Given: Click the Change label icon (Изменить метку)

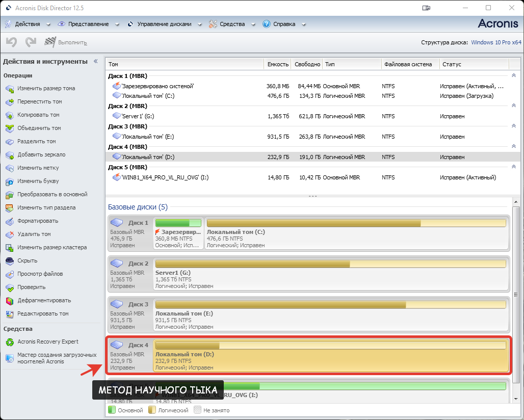Looking at the screenshot, I should [x=10, y=168].
